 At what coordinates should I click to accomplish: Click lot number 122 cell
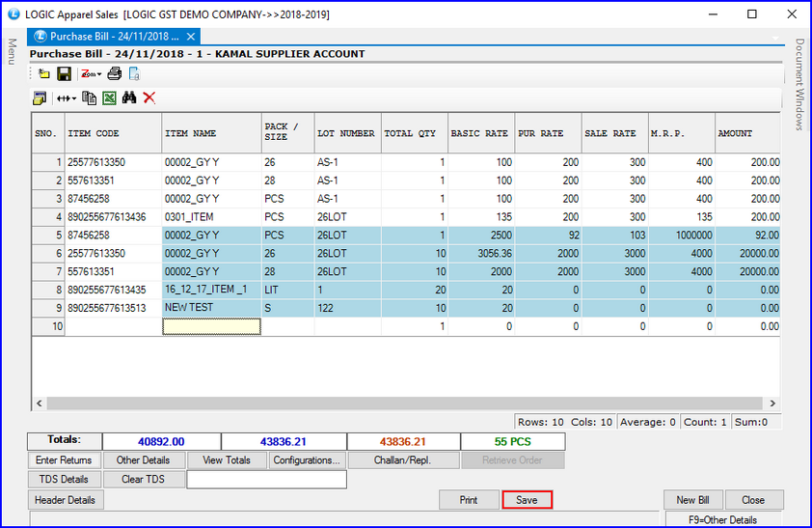pyautogui.click(x=347, y=308)
